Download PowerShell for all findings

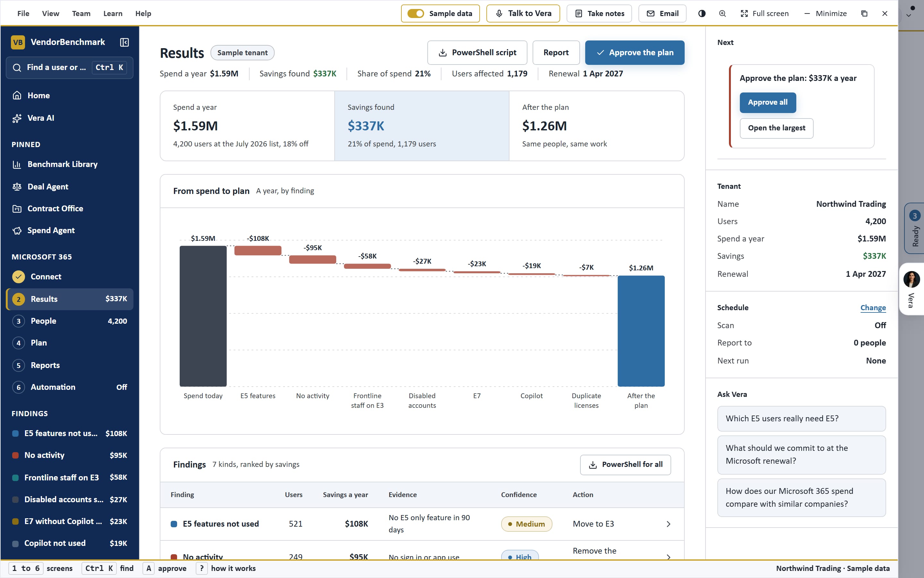click(x=625, y=464)
